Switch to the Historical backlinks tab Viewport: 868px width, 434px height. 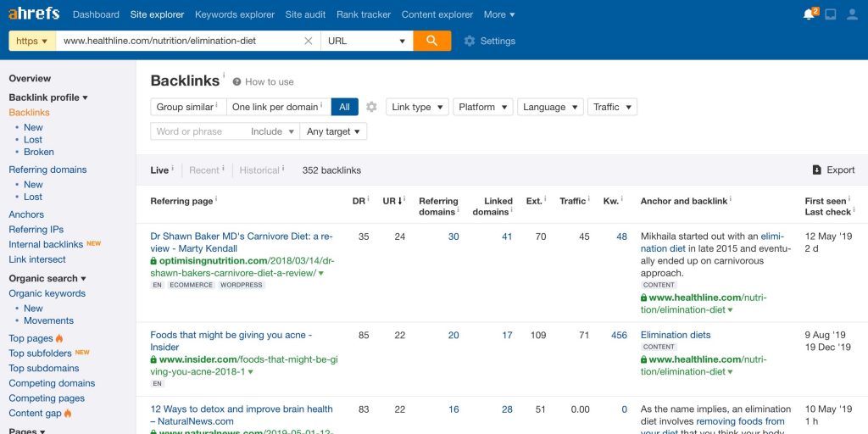pos(259,170)
